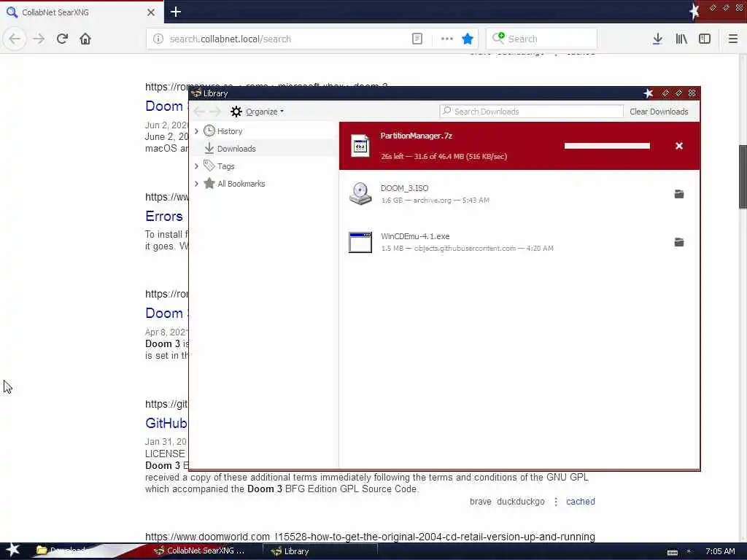The image size is (747, 560).
Task: Open page actions three-dot menu
Action: coord(447,39)
